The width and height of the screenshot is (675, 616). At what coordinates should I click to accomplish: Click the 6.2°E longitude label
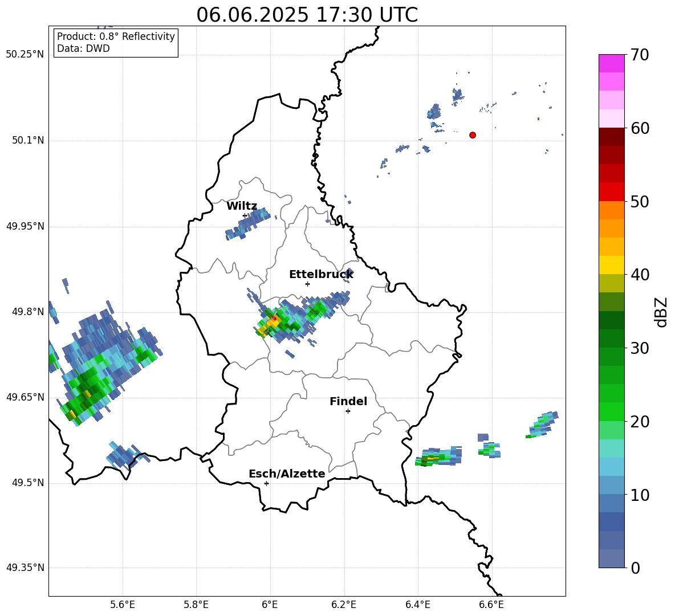(344, 605)
